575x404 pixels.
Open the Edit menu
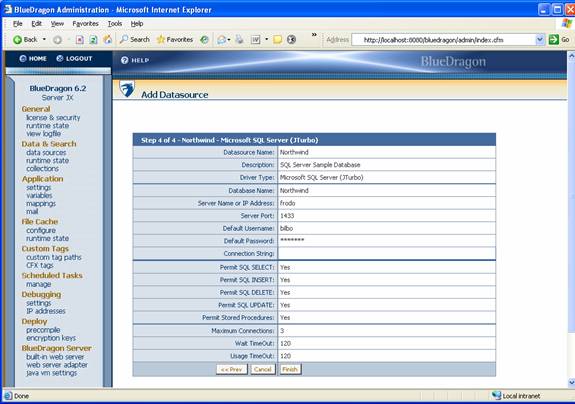(36, 23)
